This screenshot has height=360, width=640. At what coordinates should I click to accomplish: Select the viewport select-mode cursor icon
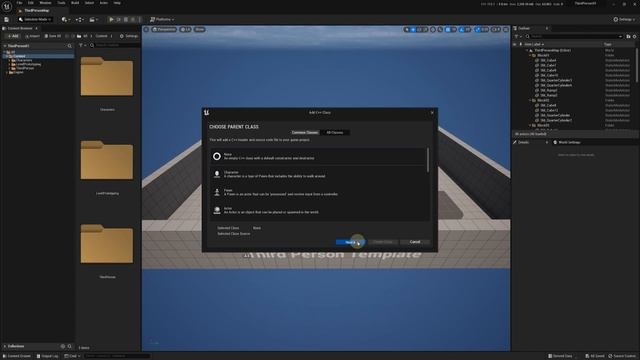coord(407,29)
